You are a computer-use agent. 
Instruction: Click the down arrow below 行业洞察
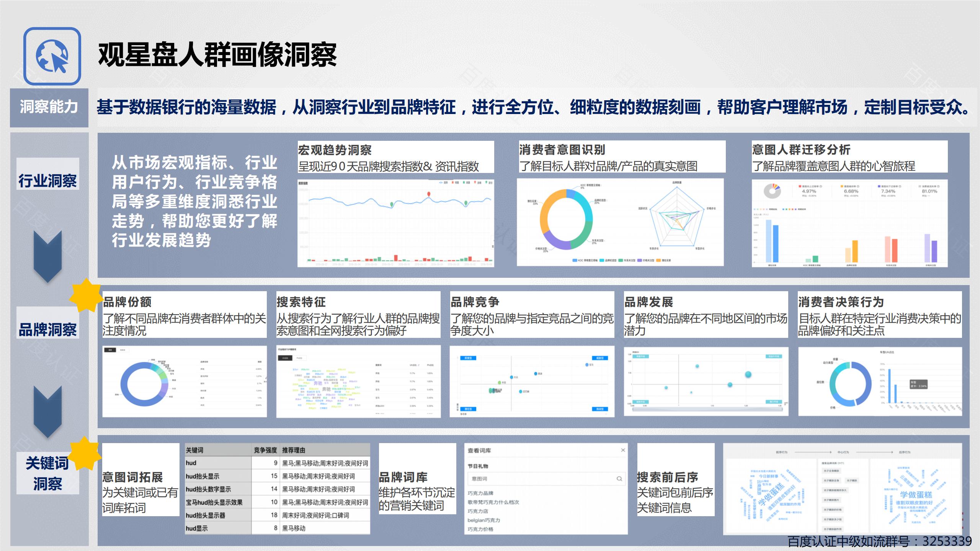(x=47, y=257)
